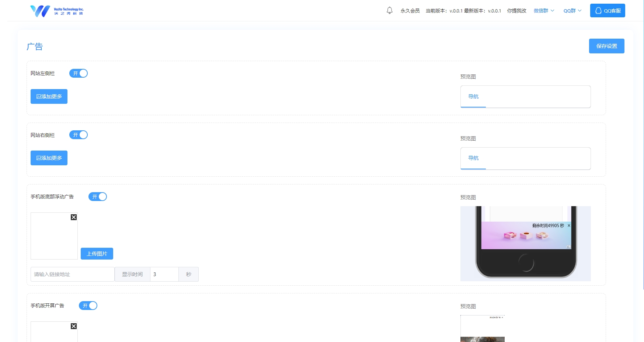This screenshot has width=644, height=342.
Task: Turn off 手机版开屏广告 switch
Action: coord(88,306)
